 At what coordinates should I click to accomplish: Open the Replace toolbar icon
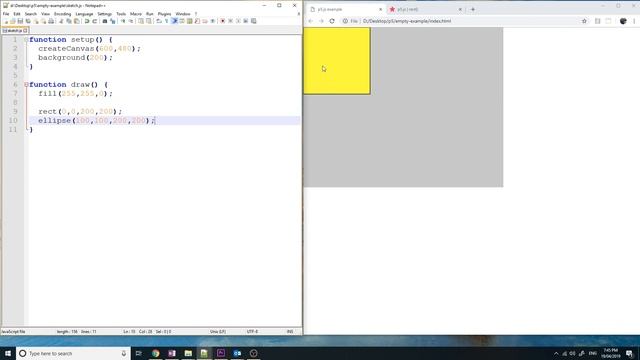pyautogui.click(x=113, y=21)
